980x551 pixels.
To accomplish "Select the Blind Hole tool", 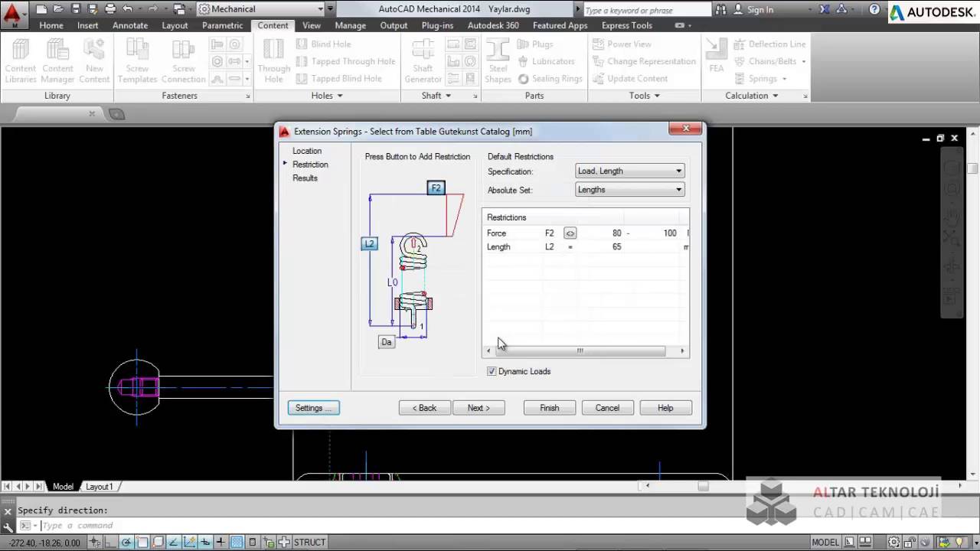I will pyautogui.click(x=324, y=44).
